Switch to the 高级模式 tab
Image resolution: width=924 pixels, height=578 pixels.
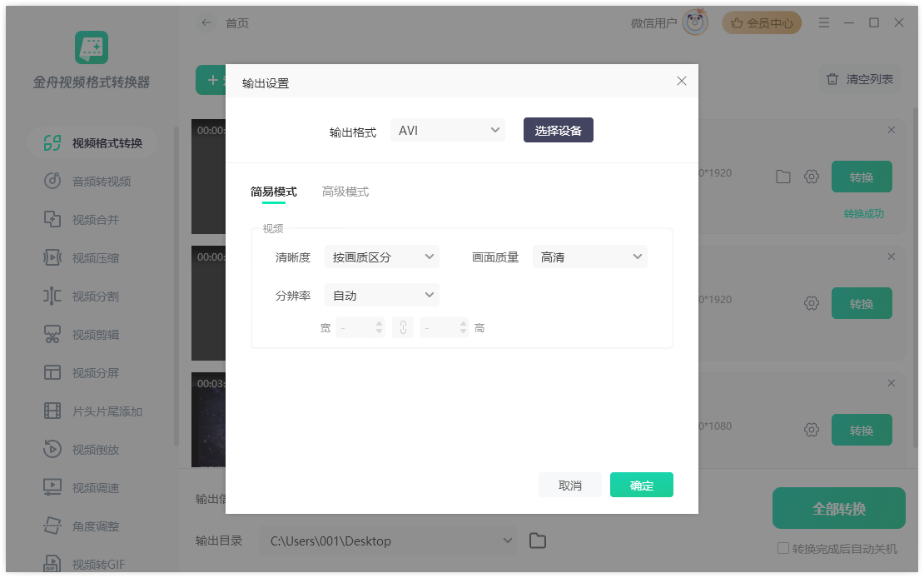[x=345, y=191]
